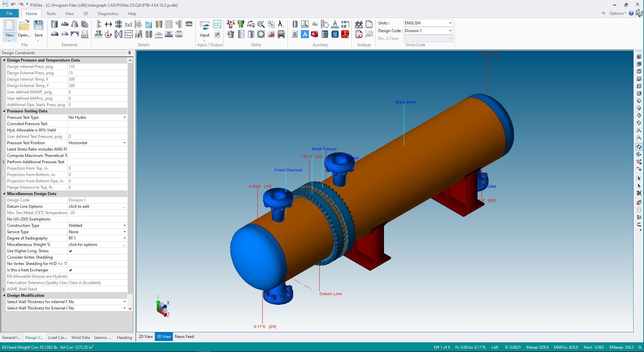Screen dimensions: 644x352
Task: Click the tank car utility icon
Action: pos(281,34)
